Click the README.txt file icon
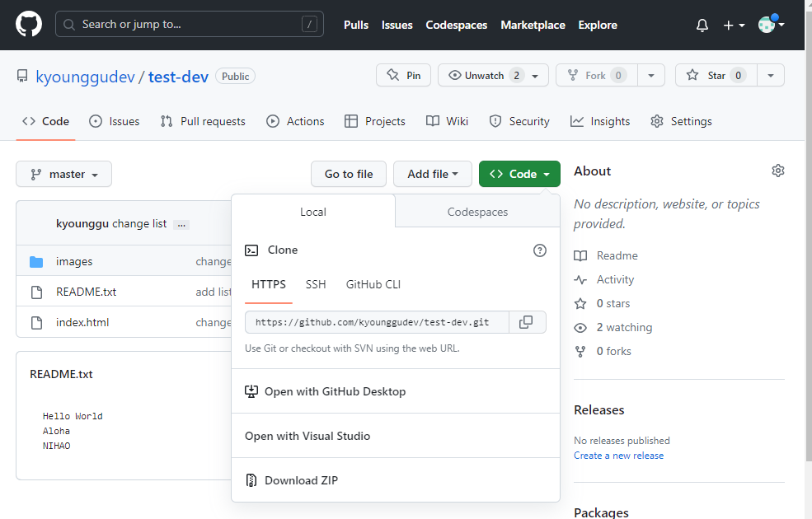 (37, 292)
